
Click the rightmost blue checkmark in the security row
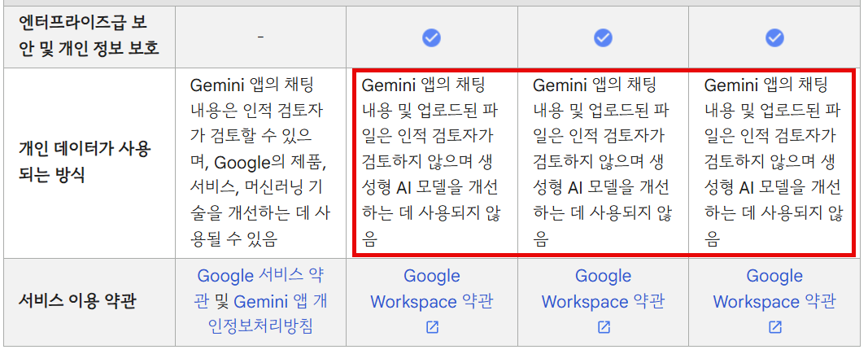[774, 37]
